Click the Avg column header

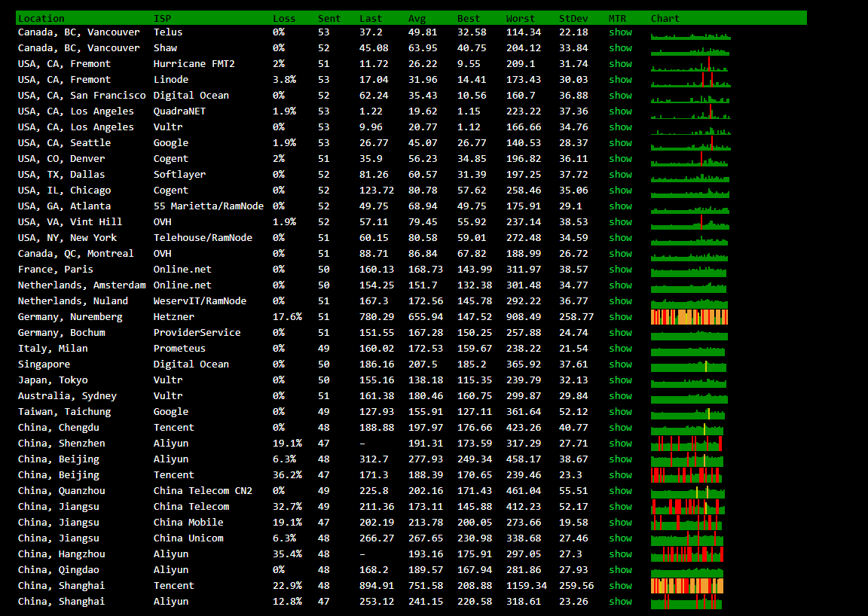(417, 18)
